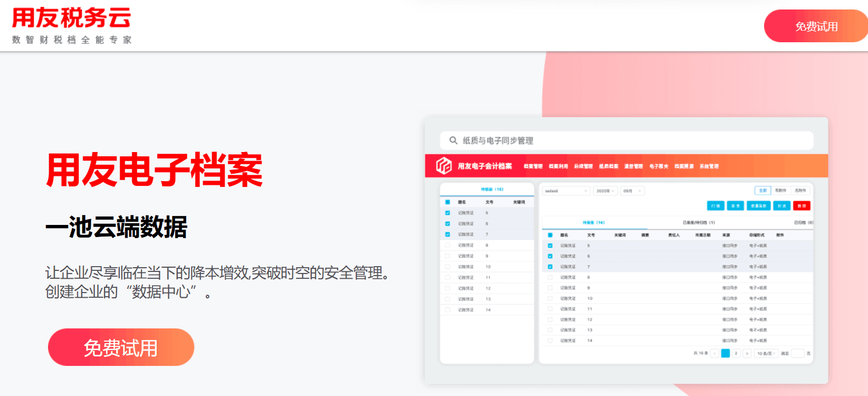Viewport: 868px width, 396px height.
Task: Select the 无附件 filter option
Action: tap(800, 191)
